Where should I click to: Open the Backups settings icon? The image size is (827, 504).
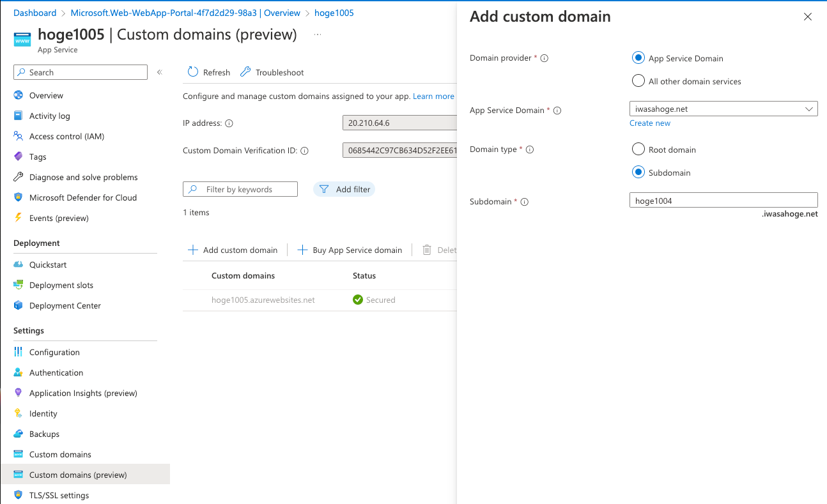[17, 434]
